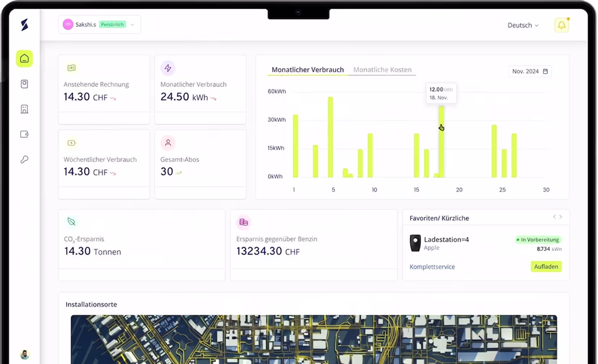Click the key sidebar icon

24,160
